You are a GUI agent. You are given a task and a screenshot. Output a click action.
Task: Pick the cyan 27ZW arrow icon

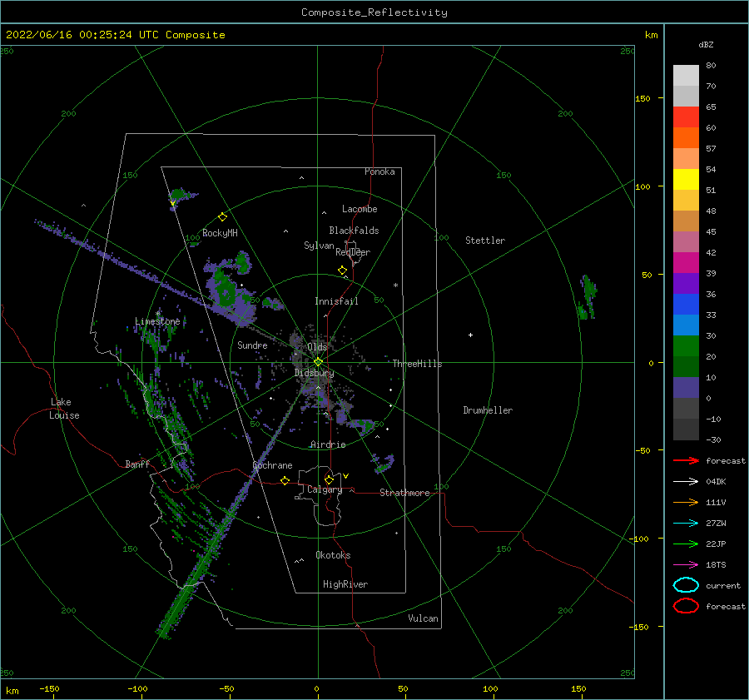tap(686, 524)
